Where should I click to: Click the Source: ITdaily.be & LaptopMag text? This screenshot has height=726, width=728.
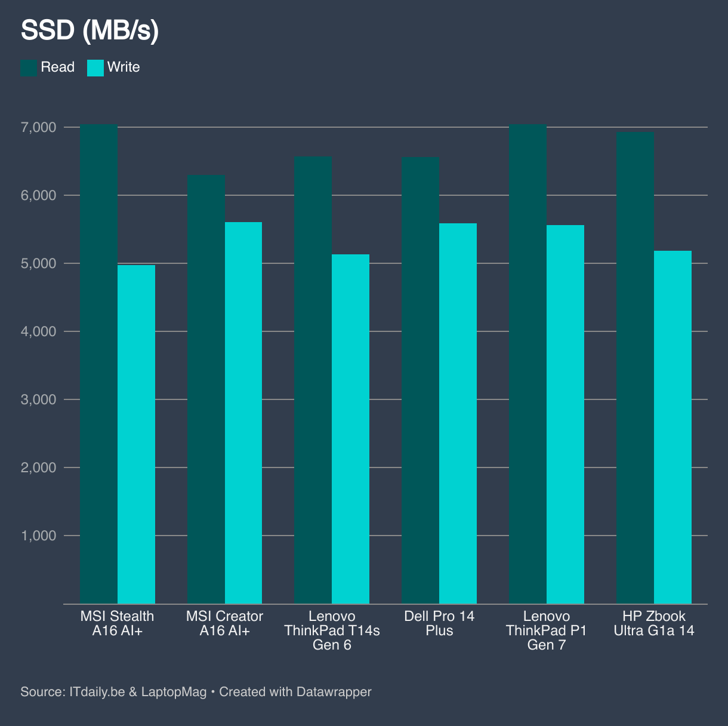pyautogui.click(x=113, y=692)
